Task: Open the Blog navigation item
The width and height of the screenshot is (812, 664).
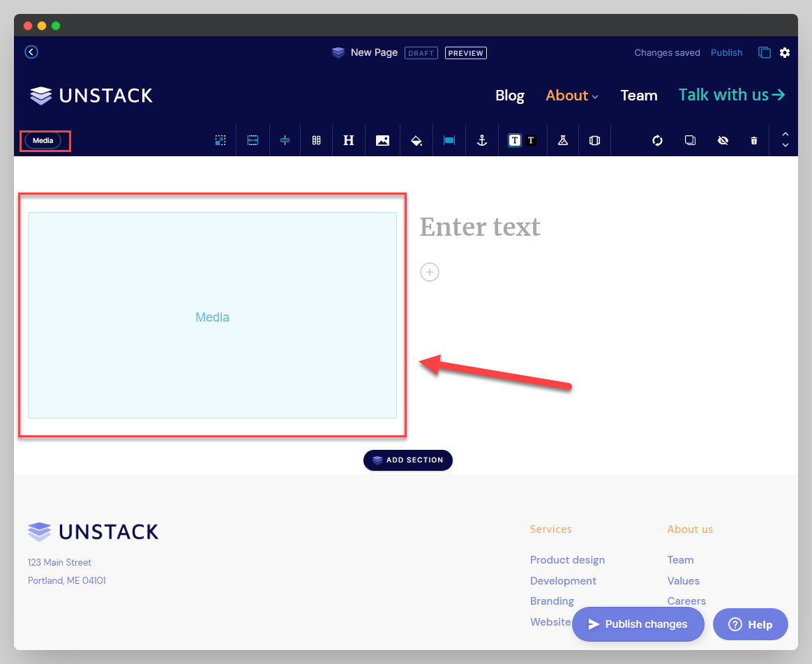Action: pos(509,96)
